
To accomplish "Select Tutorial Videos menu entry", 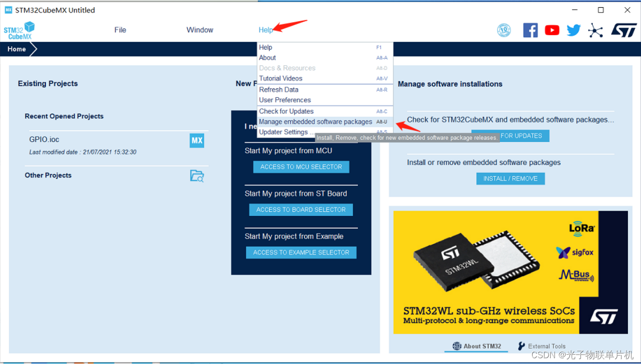I will [325, 78].
